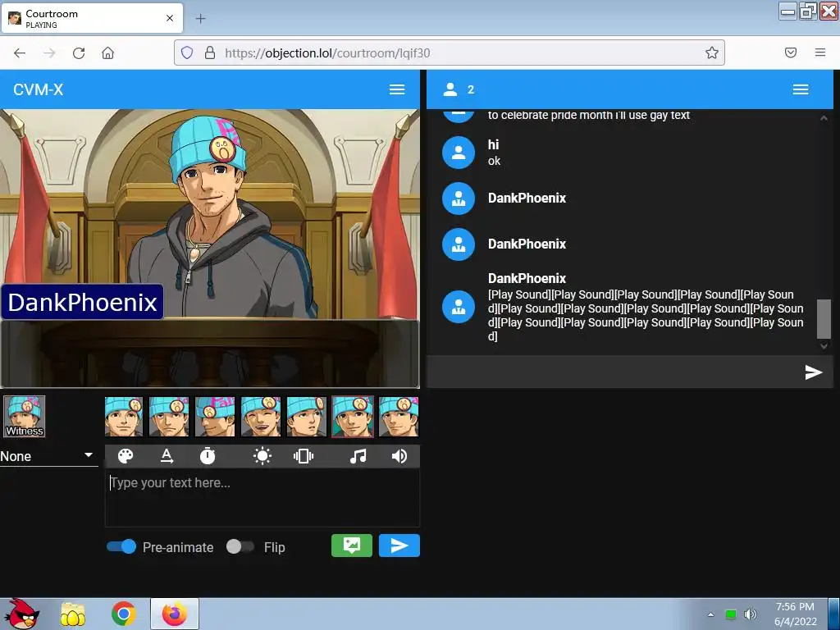Viewport: 840px width, 630px height.
Task: Click the sun flash effect icon
Action: (x=262, y=456)
